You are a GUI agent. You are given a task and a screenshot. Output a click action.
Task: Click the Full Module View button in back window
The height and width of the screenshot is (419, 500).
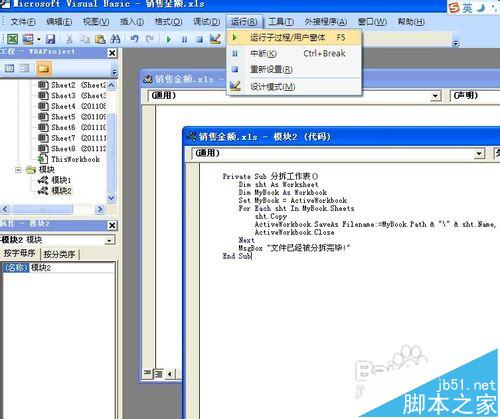coord(159,374)
